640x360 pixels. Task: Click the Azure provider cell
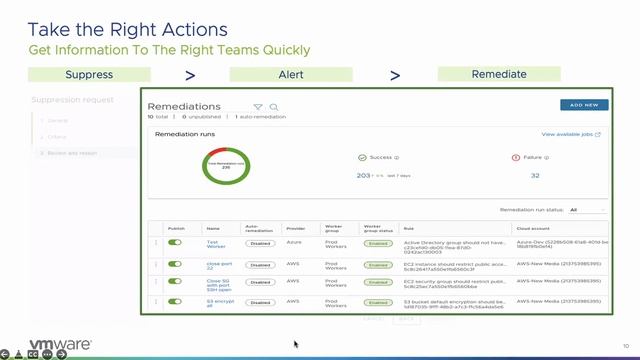294,242
